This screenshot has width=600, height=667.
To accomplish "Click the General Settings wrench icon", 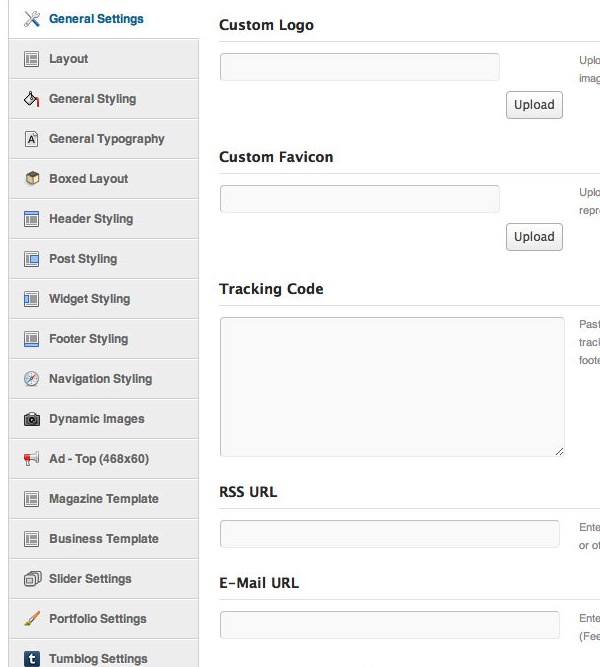I will point(31,19).
